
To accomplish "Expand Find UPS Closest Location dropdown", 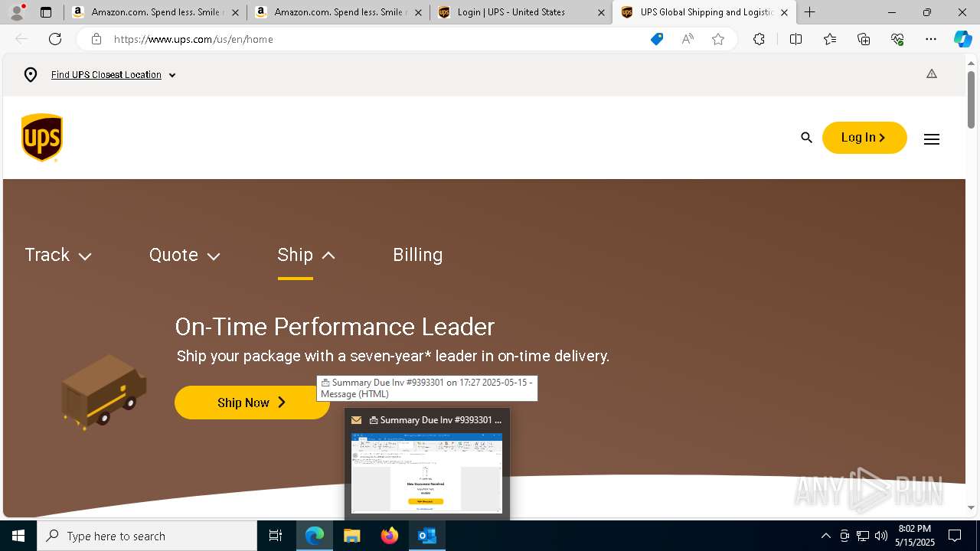I will coord(172,75).
